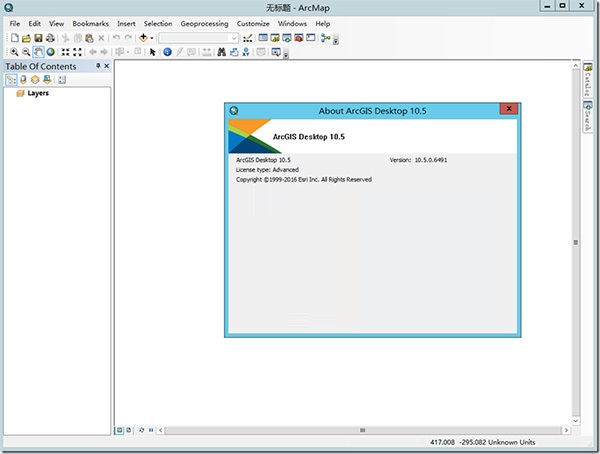Screen dimensions: 600x454
Task: Open the Table Of Contents window icon
Action: [x=263, y=38]
